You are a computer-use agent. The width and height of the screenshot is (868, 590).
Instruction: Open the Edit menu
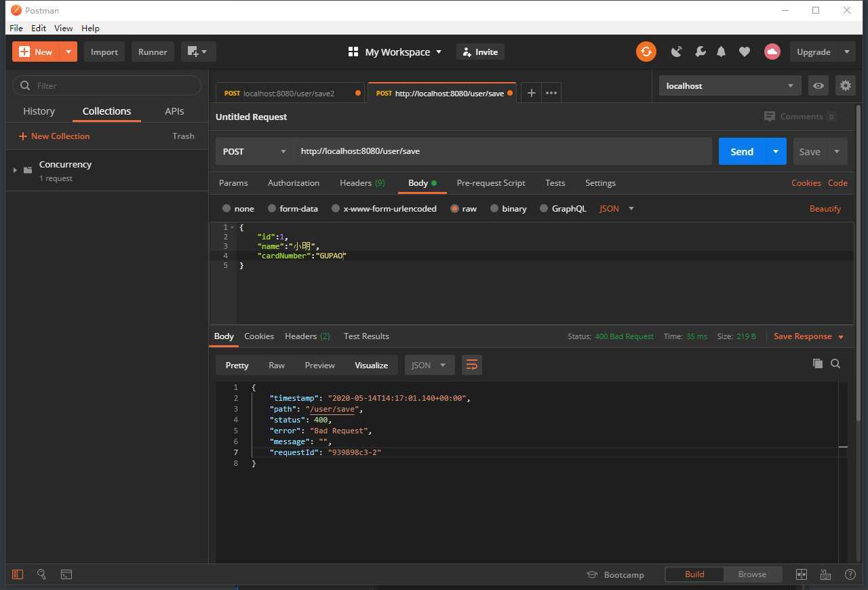pyautogui.click(x=39, y=28)
